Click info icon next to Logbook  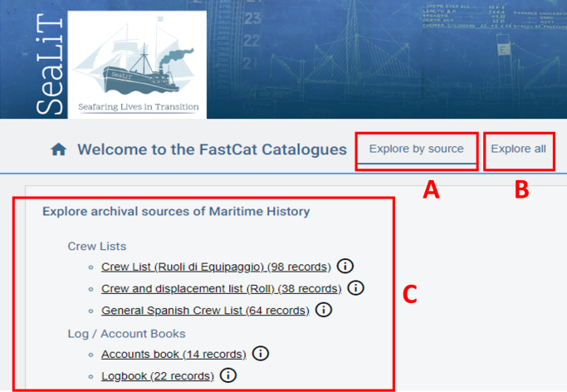pyautogui.click(x=228, y=376)
